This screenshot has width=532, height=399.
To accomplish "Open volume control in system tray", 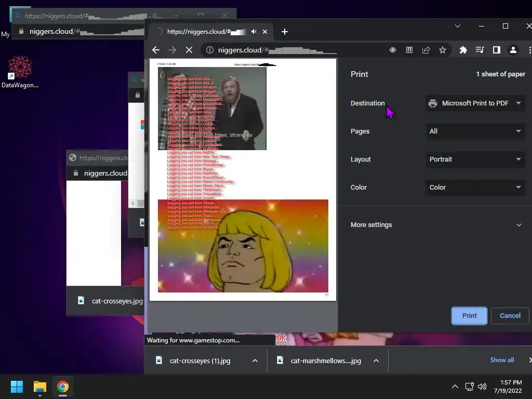I will tap(482, 387).
